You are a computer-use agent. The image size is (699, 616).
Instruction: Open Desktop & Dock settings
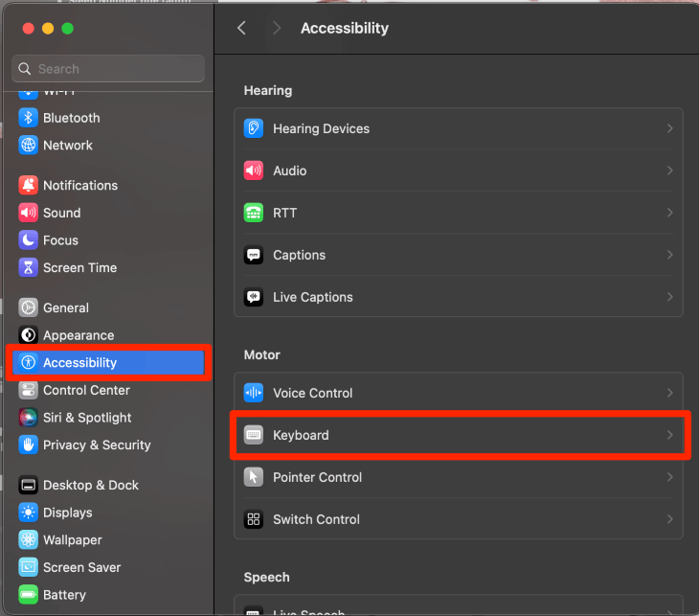90,485
